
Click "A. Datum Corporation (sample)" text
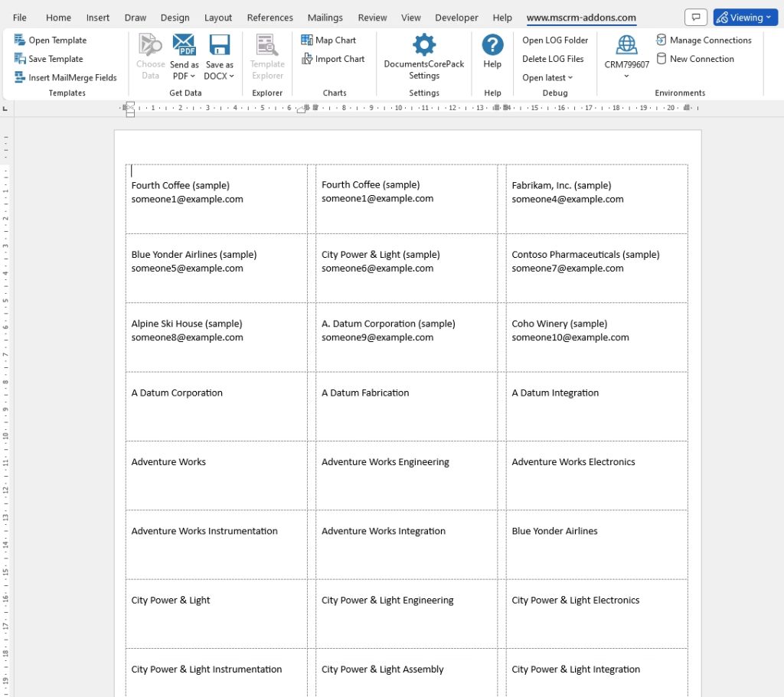click(x=388, y=324)
